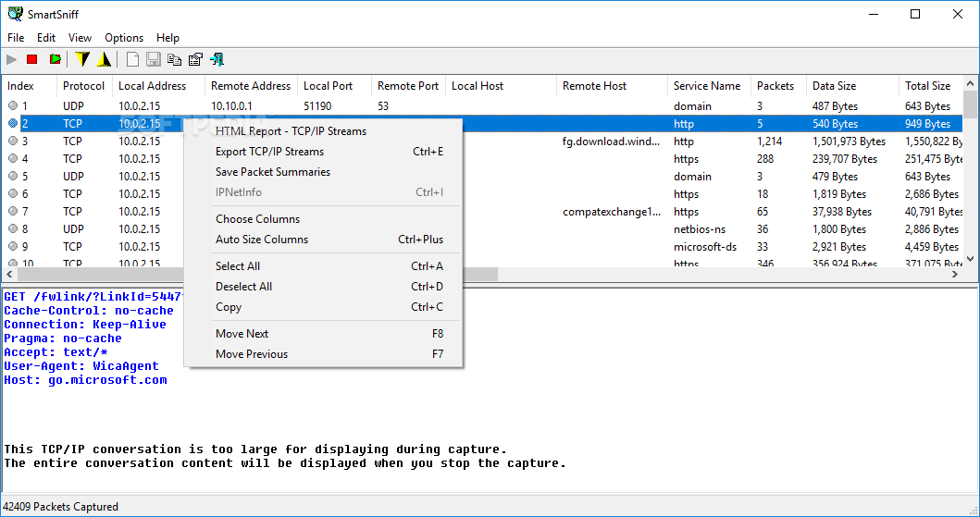
Task: Choose Save Packet Summaries
Action: point(323,172)
